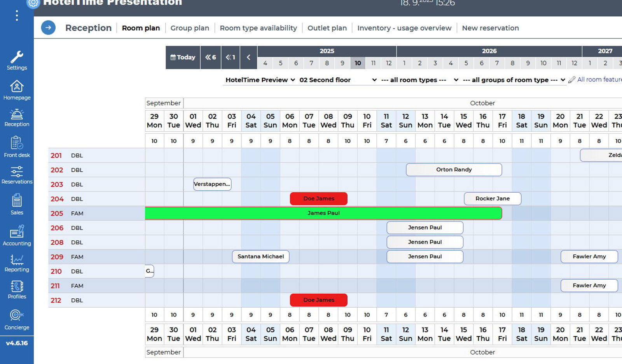Click the pencil icon for room features
The image size is (622, 364).
(x=571, y=80)
